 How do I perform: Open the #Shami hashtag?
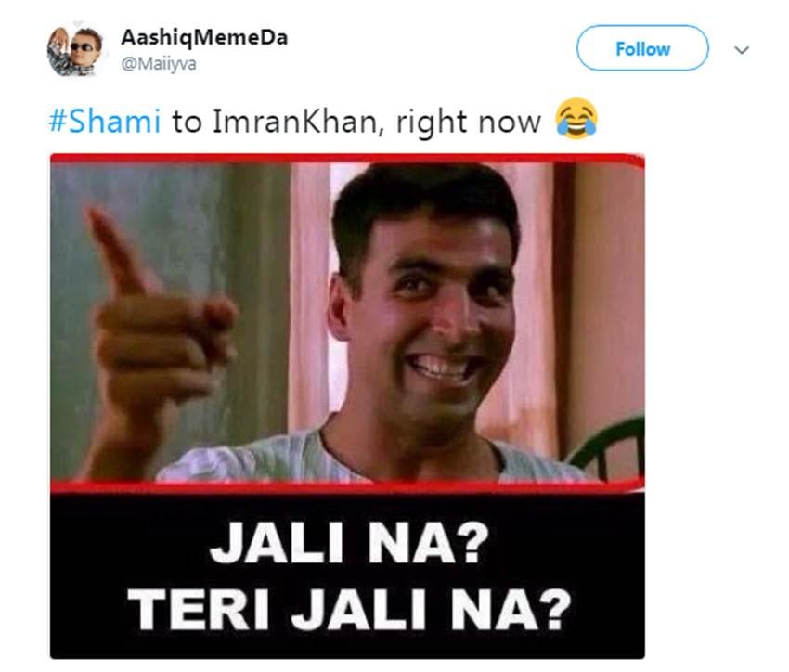105,122
